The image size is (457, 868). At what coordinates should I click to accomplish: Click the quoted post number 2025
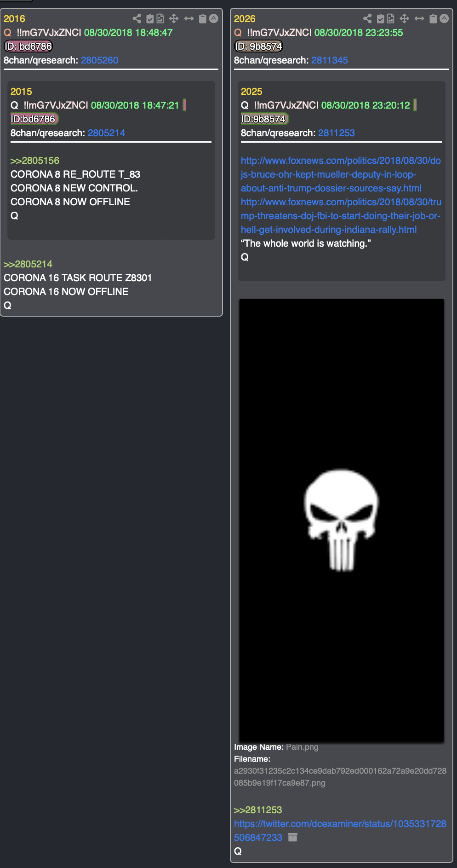[251, 92]
